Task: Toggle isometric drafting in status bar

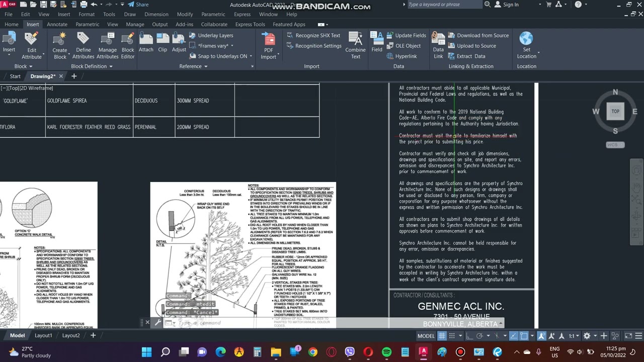Action: tap(497, 336)
